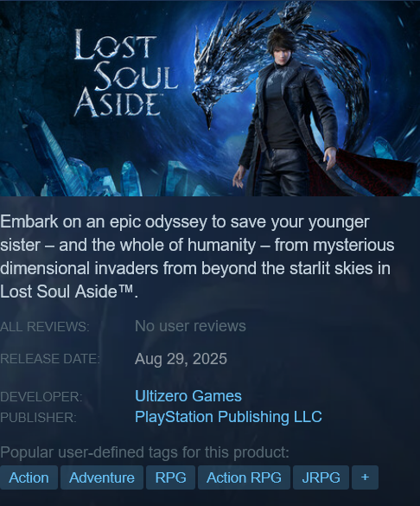Open the plus button to add tags
Image resolution: width=420 pixels, height=506 pixels.
pyautogui.click(x=365, y=477)
